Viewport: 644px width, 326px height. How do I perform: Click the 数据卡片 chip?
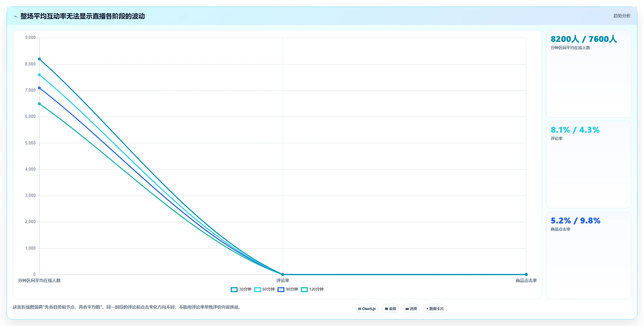tap(435, 309)
